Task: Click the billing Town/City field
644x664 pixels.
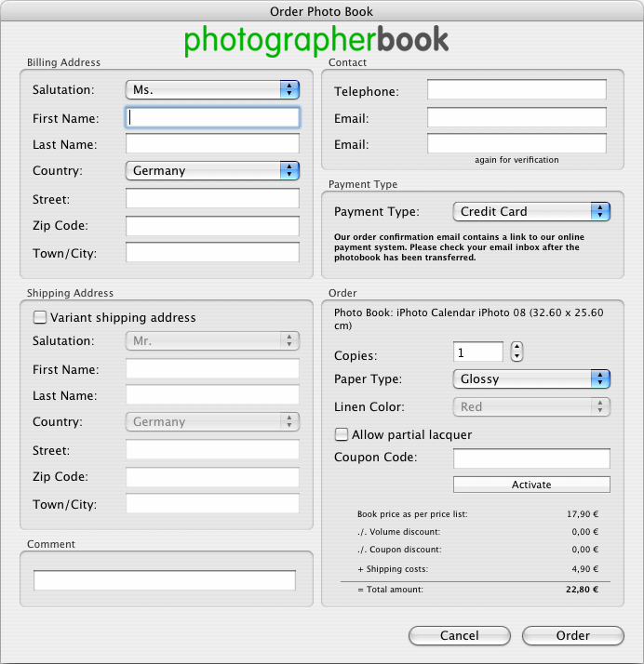Action: (x=212, y=253)
